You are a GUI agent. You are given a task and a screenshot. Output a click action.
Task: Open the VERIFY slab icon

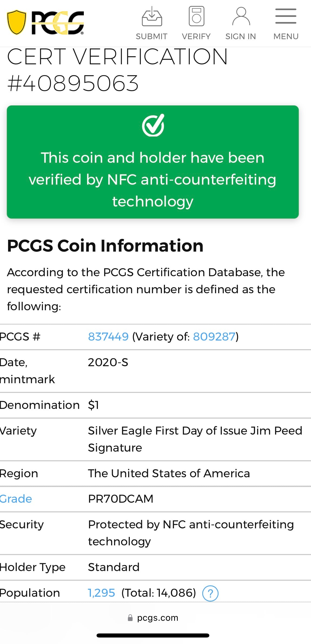coord(196,17)
